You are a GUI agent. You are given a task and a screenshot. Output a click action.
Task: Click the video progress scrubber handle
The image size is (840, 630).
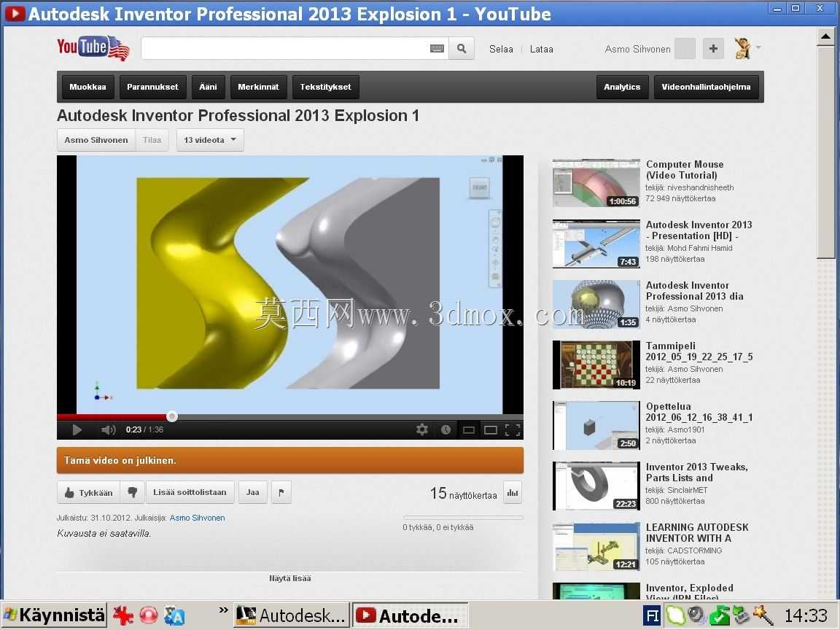point(172,416)
